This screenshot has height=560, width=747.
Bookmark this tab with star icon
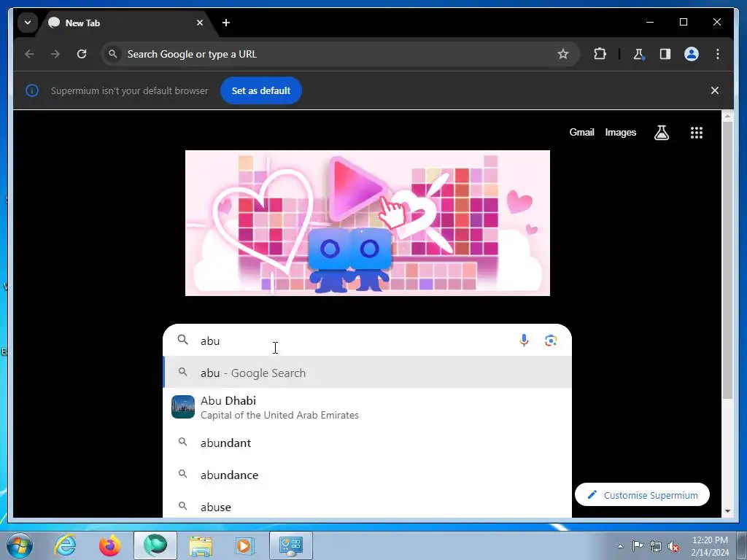pyautogui.click(x=563, y=54)
